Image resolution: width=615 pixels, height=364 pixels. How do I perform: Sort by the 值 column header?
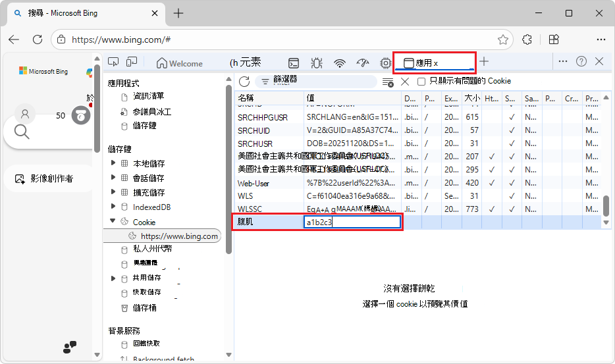tap(352, 98)
